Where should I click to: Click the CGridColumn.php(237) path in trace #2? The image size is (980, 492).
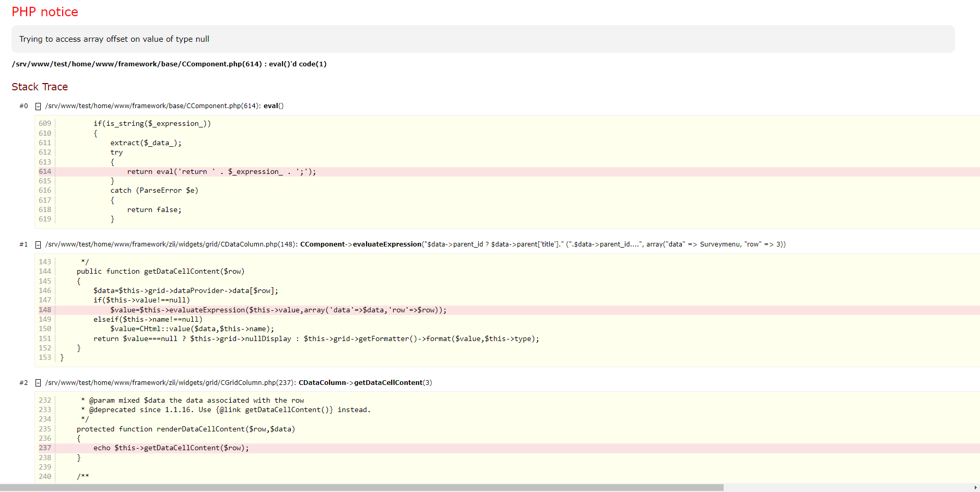coord(170,383)
